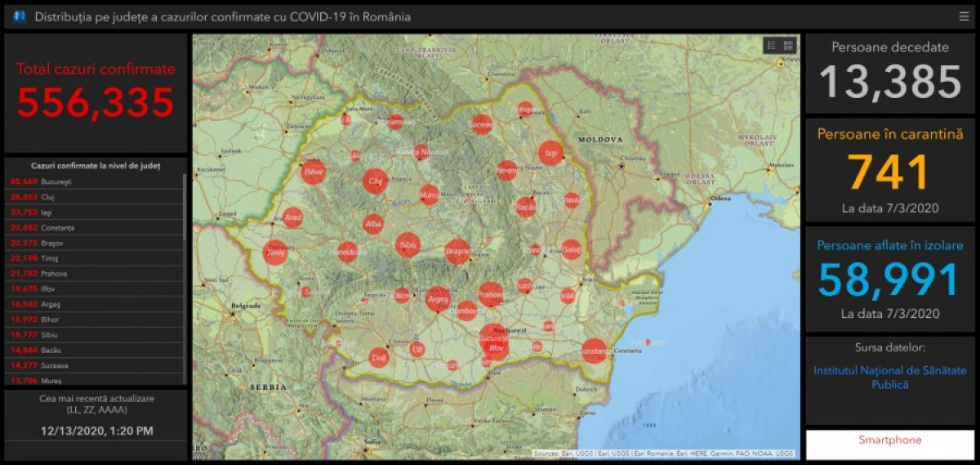Screen dimensions: 980x465
Task: Select the Dolj red circle on map
Action: click(379, 357)
